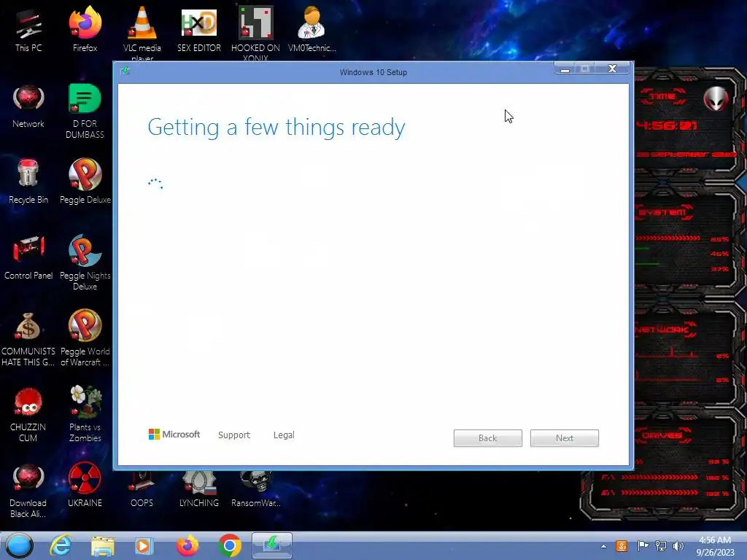Select the red fuzzy CHUZZIN desktop icon
This screenshot has height=560, width=747.
[x=28, y=415]
